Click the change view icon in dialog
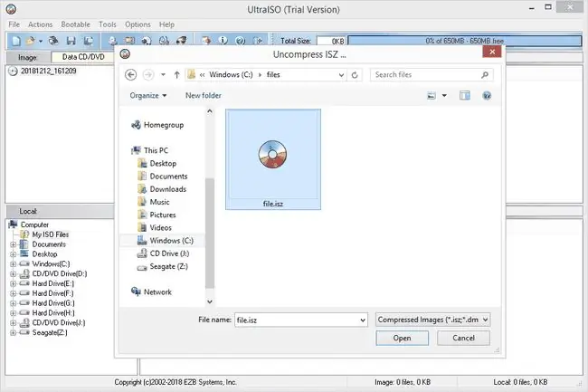588x392 pixels. click(x=432, y=96)
